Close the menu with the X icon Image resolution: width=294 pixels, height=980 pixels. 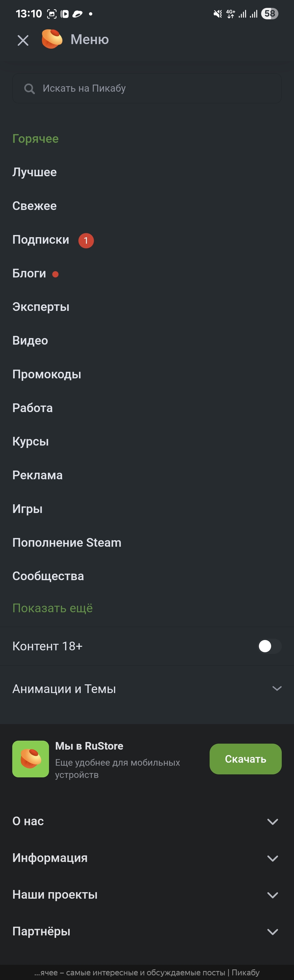[x=23, y=40]
